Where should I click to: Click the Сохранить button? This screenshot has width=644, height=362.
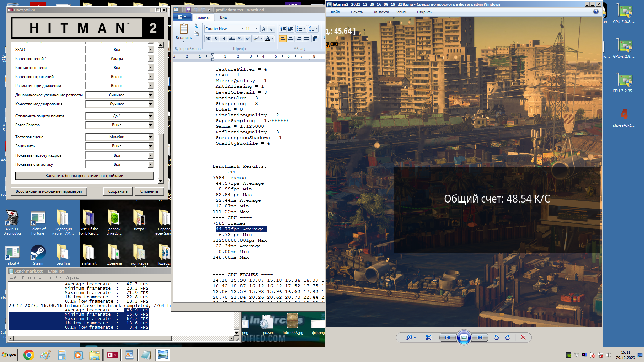tap(118, 191)
